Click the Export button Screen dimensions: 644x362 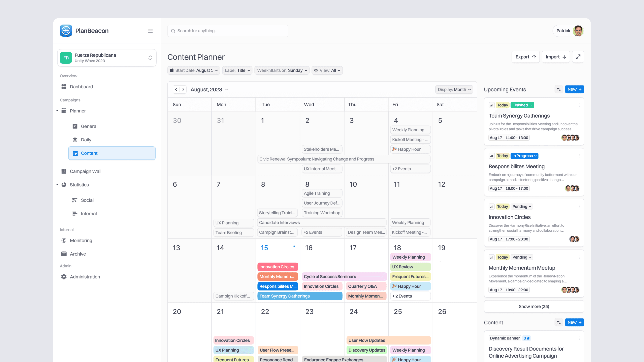coord(525,57)
